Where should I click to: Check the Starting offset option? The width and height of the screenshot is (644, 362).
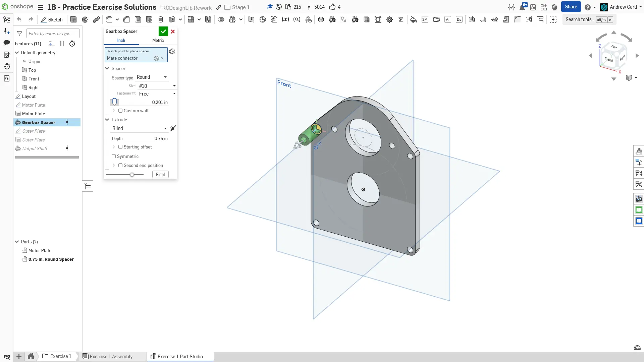point(120,147)
